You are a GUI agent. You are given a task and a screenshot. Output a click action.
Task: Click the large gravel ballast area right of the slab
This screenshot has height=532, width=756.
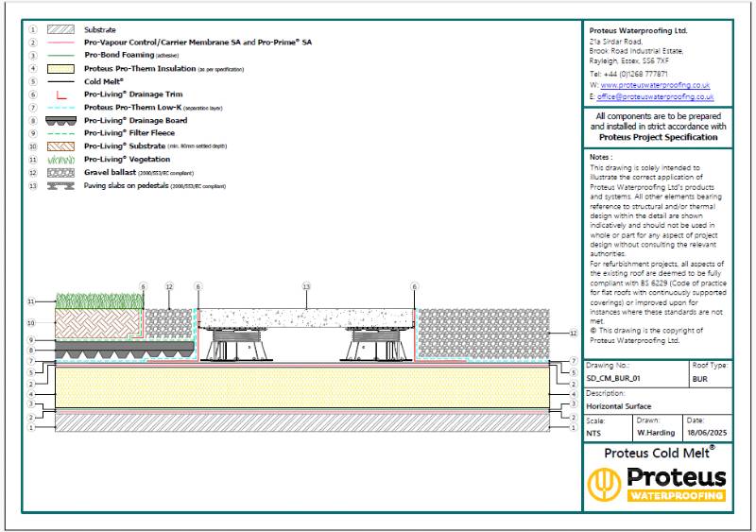(484, 334)
